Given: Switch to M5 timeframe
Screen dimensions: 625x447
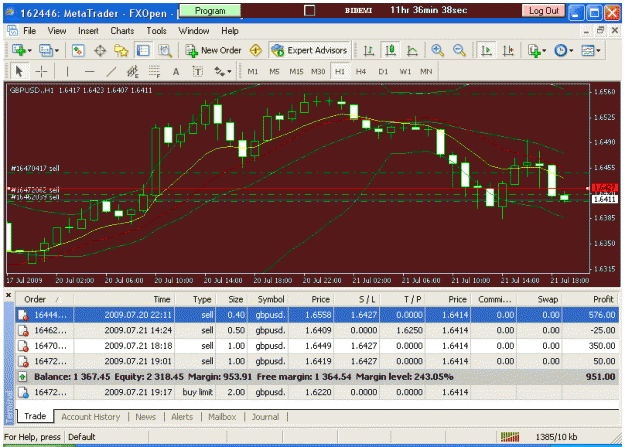Looking at the screenshot, I should tap(274, 71).
